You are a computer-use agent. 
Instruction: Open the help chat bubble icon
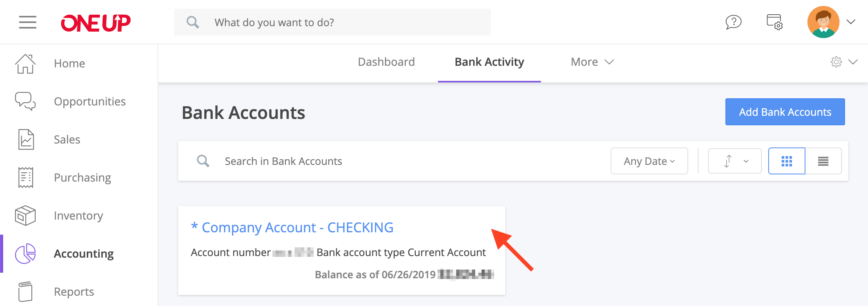[x=733, y=22]
